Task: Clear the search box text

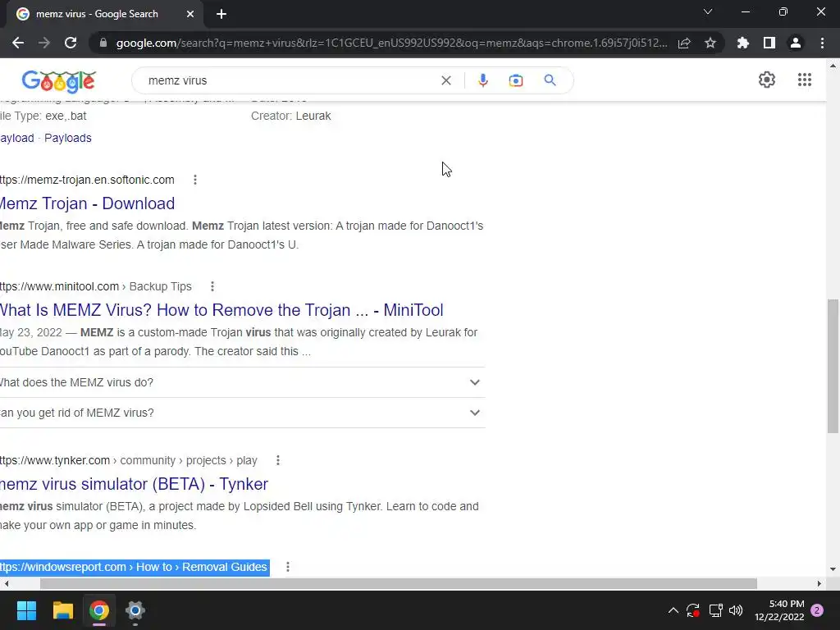Action: [445, 80]
